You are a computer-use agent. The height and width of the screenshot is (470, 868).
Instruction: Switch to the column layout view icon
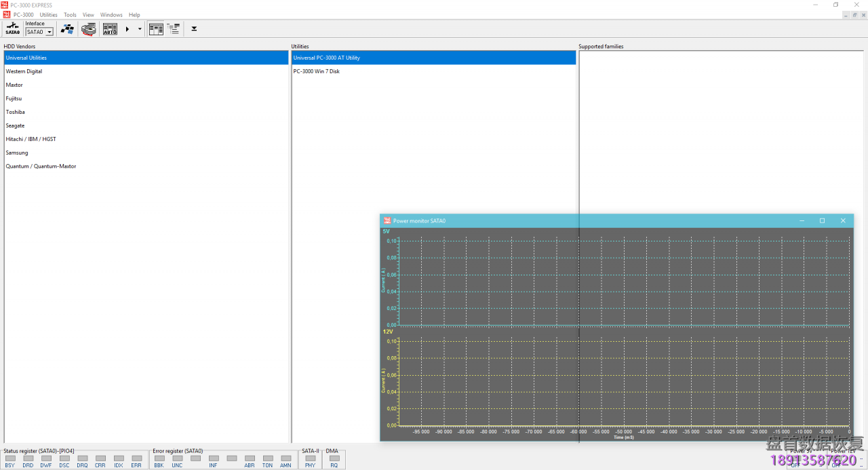155,28
